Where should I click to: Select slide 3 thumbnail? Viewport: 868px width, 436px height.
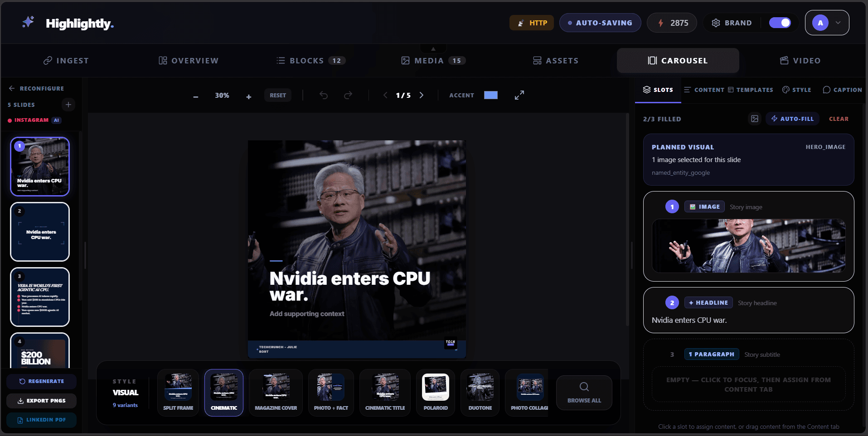pyautogui.click(x=40, y=297)
